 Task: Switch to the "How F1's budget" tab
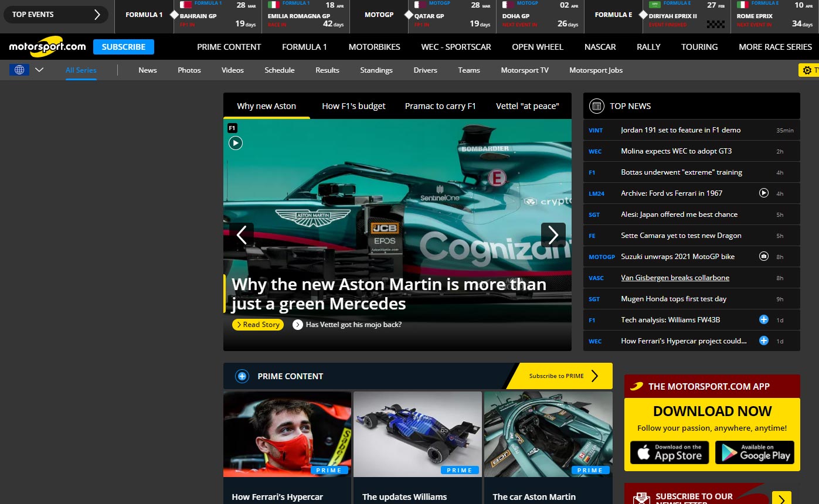point(353,106)
